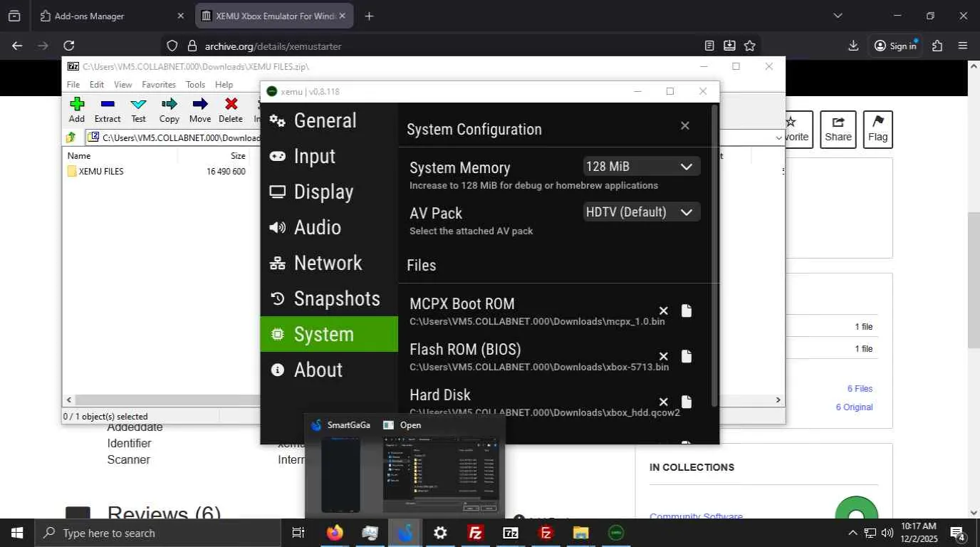Open the "6 Original" link
980x547 pixels.
tap(854, 407)
